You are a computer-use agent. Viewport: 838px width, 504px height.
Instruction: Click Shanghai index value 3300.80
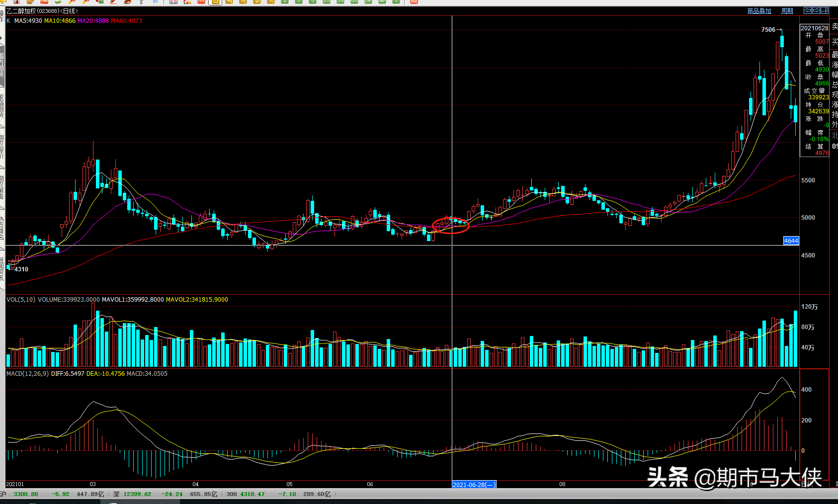(x=26, y=494)
